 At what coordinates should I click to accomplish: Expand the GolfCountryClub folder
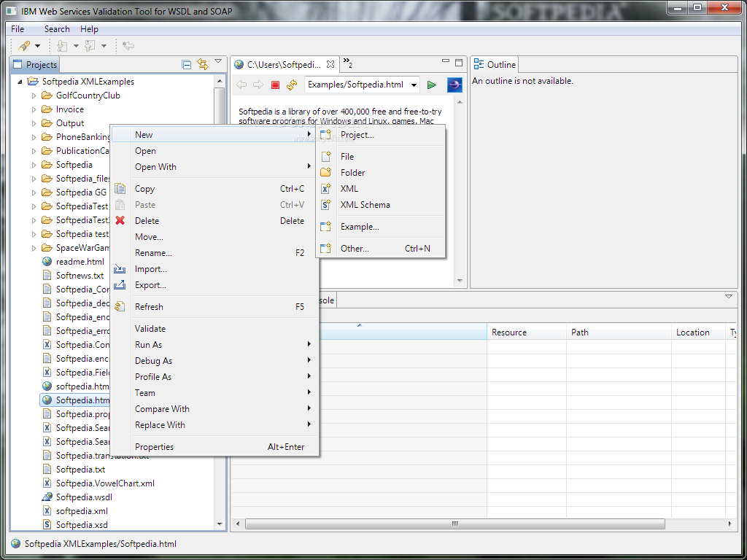point(34,96)
